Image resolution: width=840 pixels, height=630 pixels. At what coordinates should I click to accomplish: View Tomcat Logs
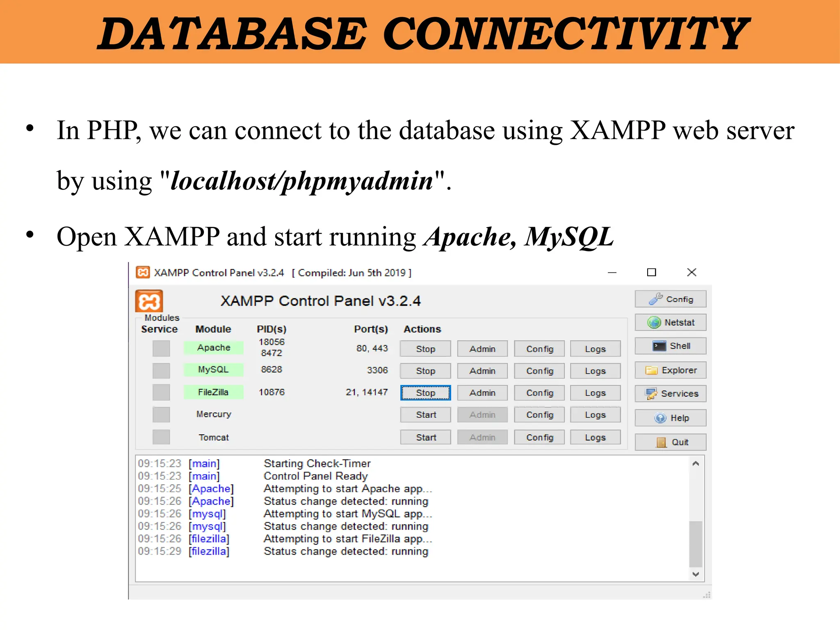[x=595, y=437]
